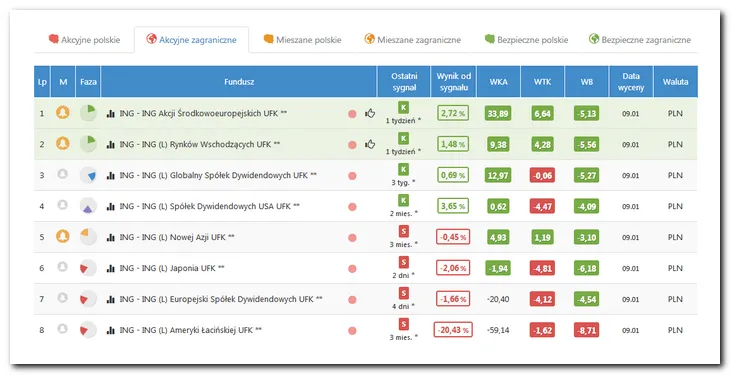Click WTK value -4,81
The height and width of the screenshot is (375, 731).
[x=542, y=268]
